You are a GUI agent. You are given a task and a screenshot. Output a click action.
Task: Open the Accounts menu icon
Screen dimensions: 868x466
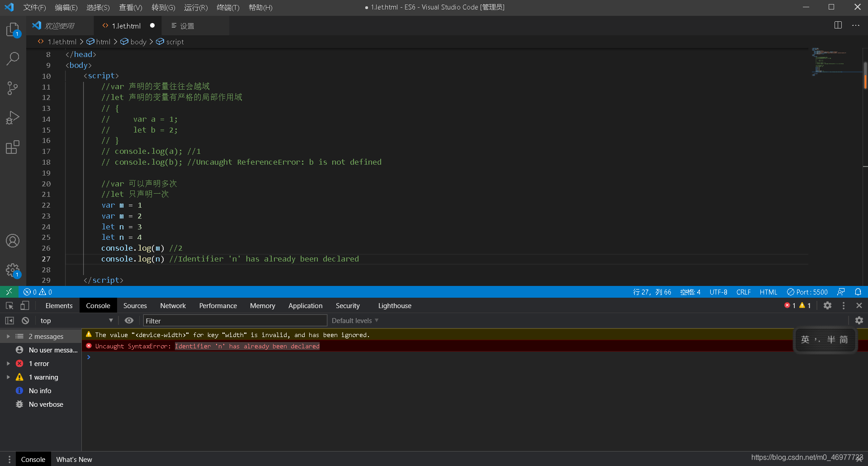tap(13, 241)
